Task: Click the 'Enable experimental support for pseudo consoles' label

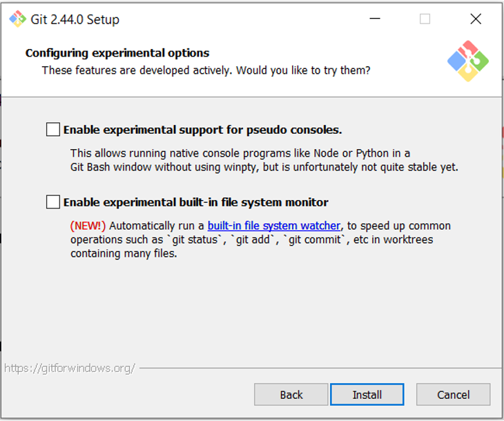Action: (x=202, y=130)
